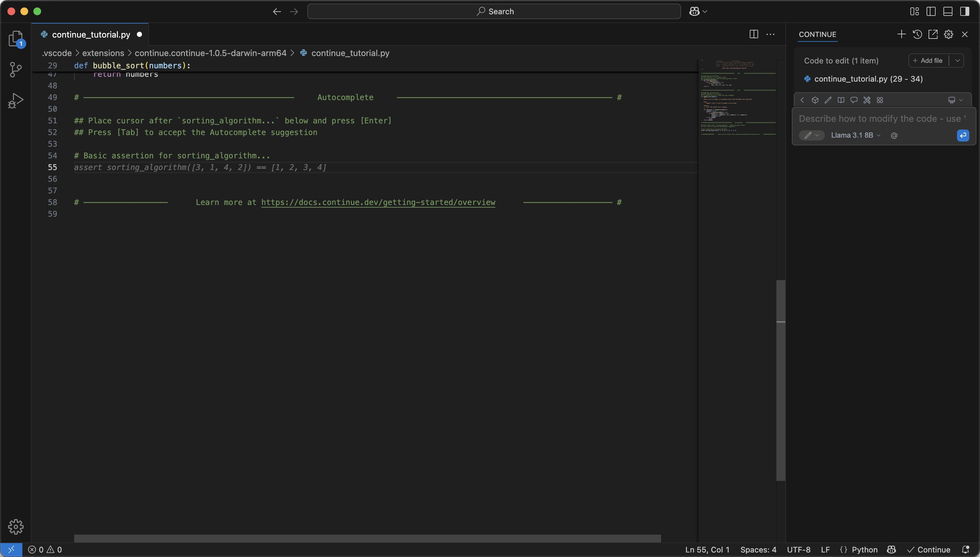Open the Run and Debug view
Viewport: 980px width, 557px height.
[16, 101]
